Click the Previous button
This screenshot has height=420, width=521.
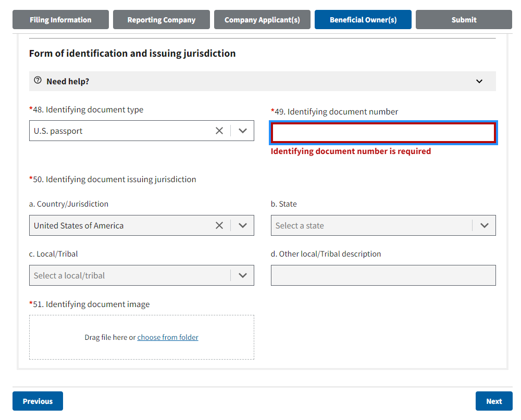pos(38,401)
